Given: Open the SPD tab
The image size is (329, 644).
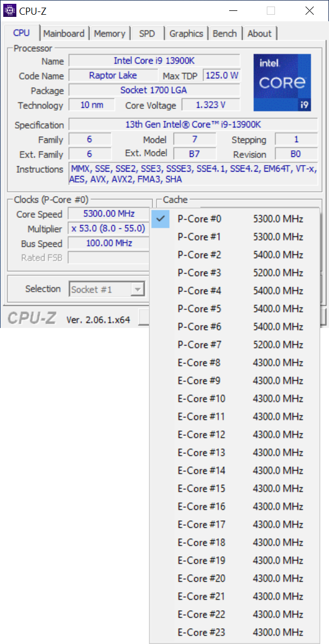Looking at the screenshot, I should (x=147, y=33).
